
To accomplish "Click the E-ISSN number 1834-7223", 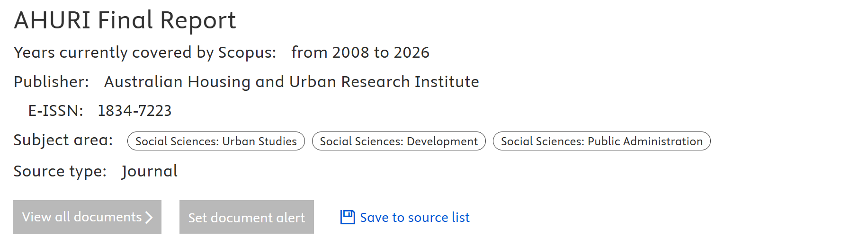I will coord(134,111).
